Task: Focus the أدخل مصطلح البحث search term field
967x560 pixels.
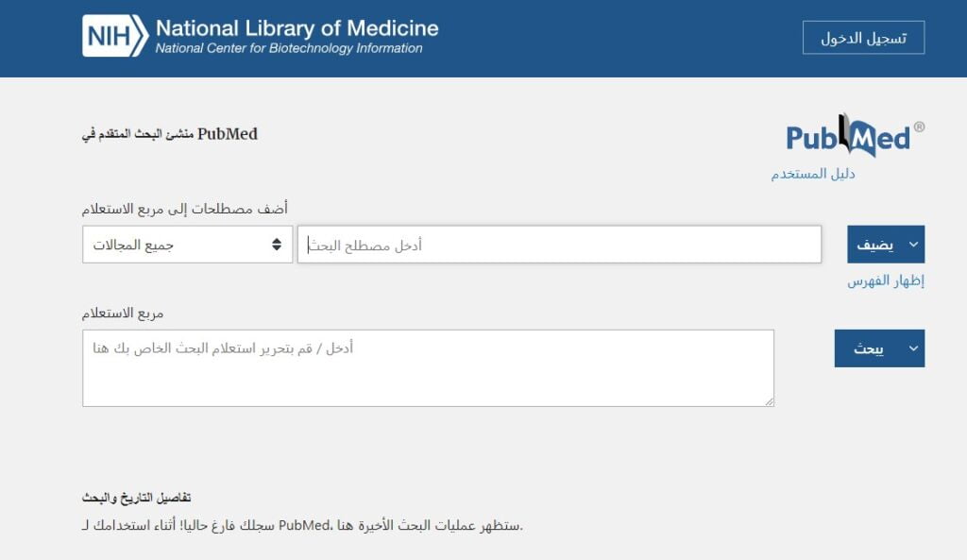Action: 559,245
